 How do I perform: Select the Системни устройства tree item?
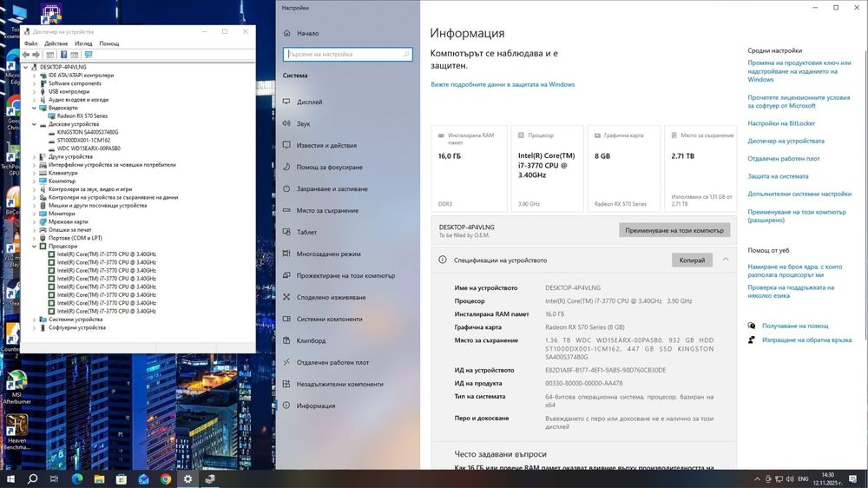click(76, 320)
